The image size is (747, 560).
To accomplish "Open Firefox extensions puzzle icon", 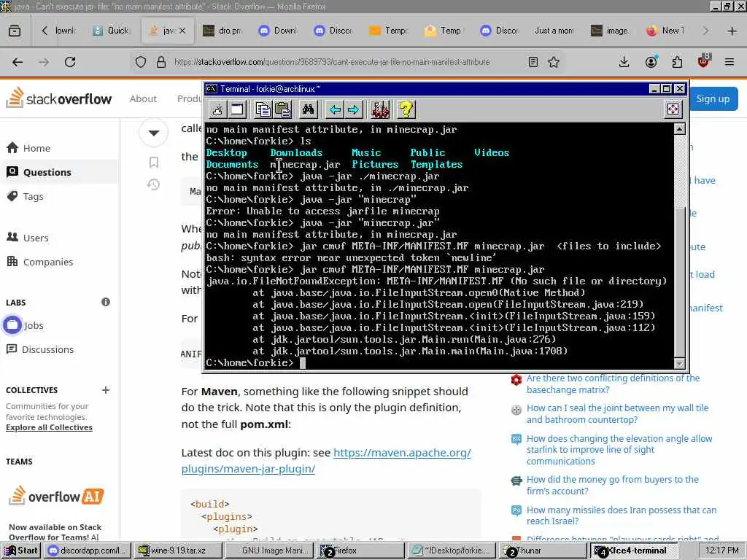I will (x=677, y=62).
